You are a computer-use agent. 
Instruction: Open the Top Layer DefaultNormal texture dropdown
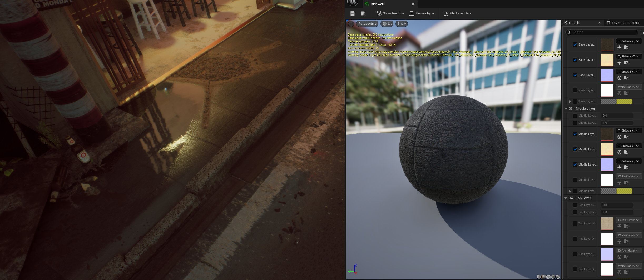629,251
